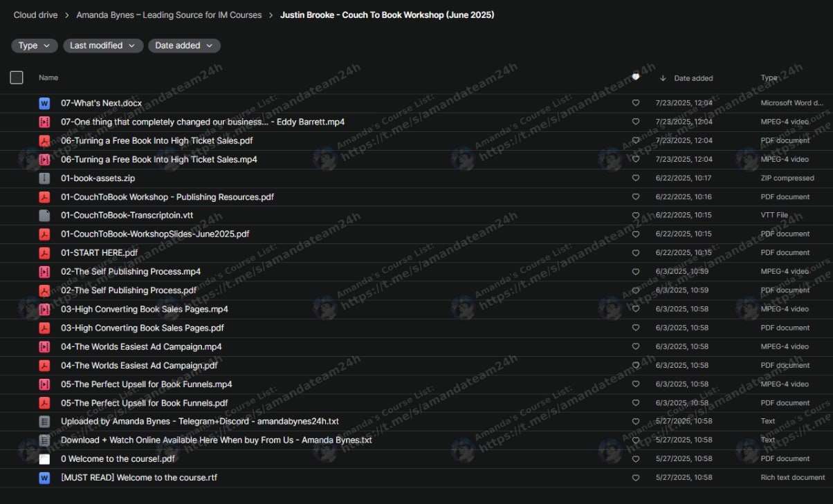Go to Cloud drive in breadcrumb
The height and width of the screenshot is (504, 833).
coord(35,15)
